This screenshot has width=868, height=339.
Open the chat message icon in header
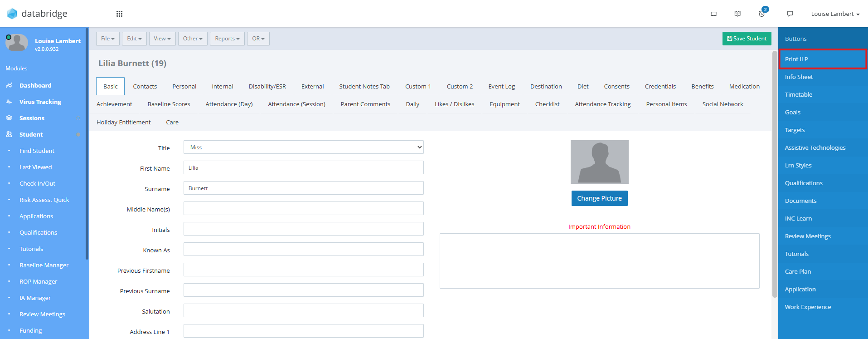coord(790,14)
